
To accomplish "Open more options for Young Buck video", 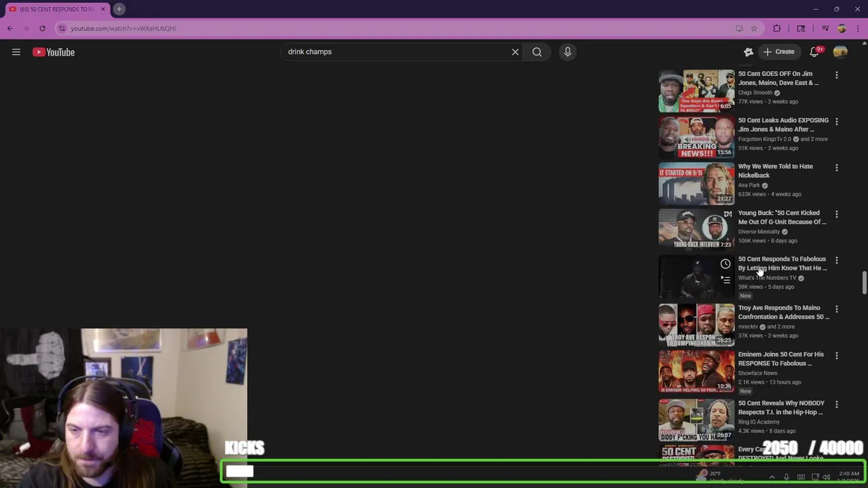I will pyautogui.click(x=836, y=214).
